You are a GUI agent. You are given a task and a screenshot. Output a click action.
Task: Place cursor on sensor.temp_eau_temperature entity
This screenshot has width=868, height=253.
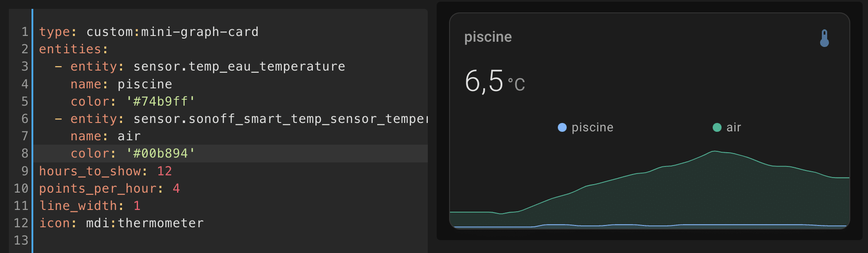(239, 67)
